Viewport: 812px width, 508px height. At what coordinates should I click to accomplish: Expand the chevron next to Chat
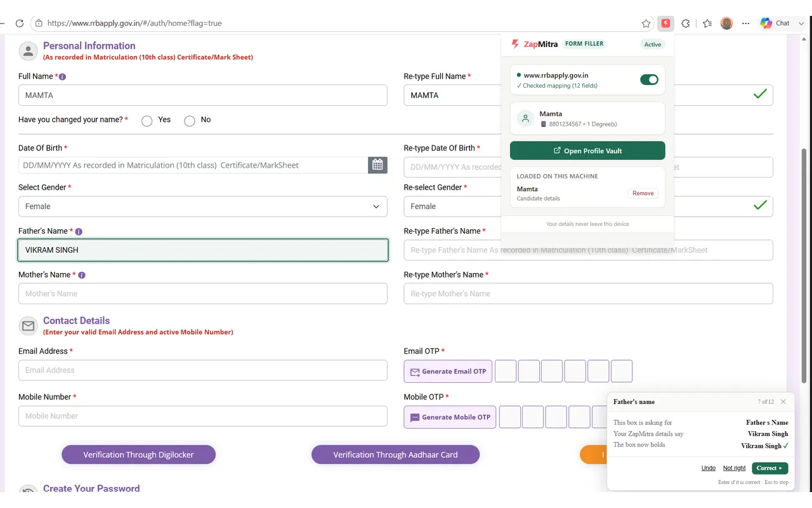point(801,23)
